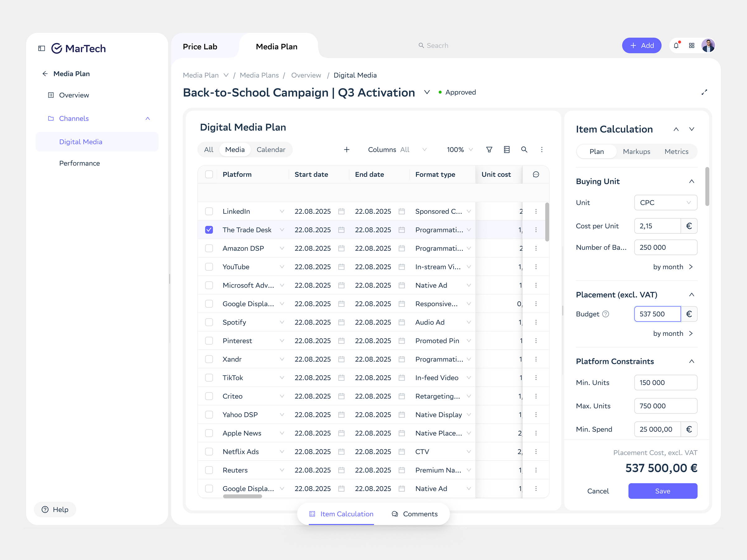Screen dimensions: 747x560
Task: Click the back arrow beside Media Plan
Action: 45,74
